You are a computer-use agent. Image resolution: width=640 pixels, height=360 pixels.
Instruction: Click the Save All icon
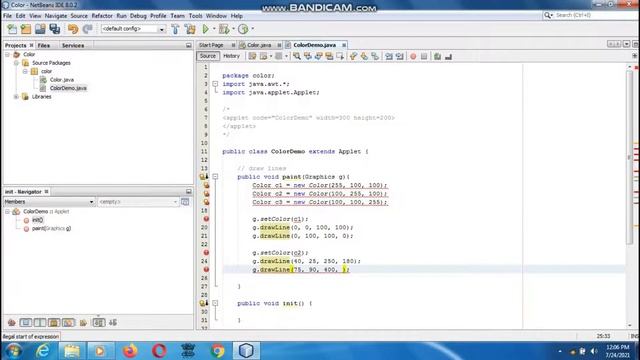coord(55,29)
